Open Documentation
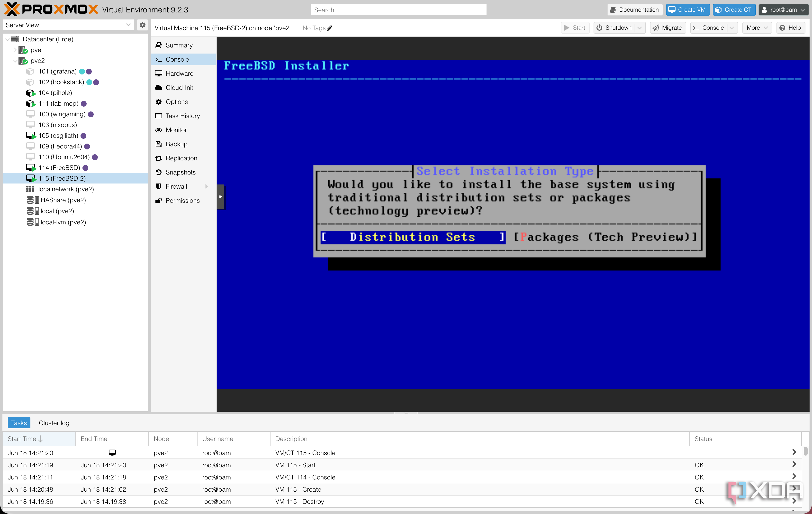The height and width of the screenshot is (514, 812). (635, 10)
